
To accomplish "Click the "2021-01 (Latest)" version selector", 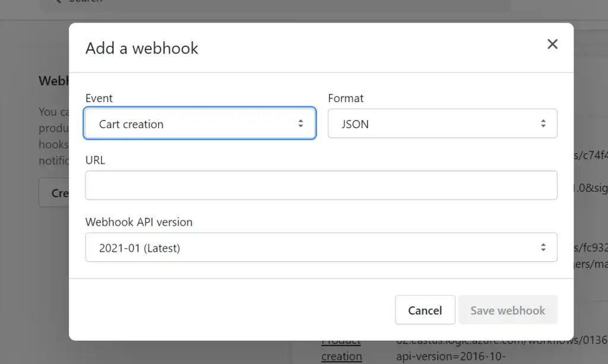I will (321, 247).
